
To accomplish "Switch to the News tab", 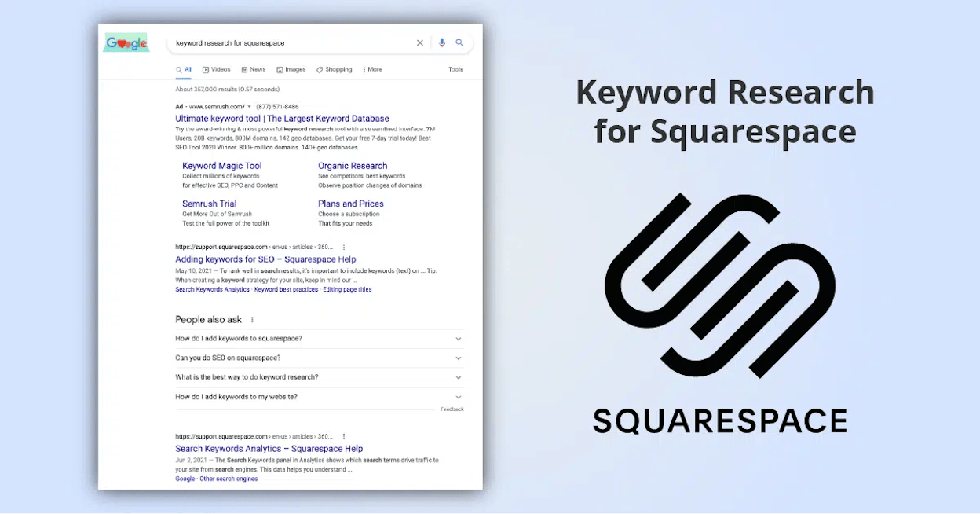I will click(254, 69).
